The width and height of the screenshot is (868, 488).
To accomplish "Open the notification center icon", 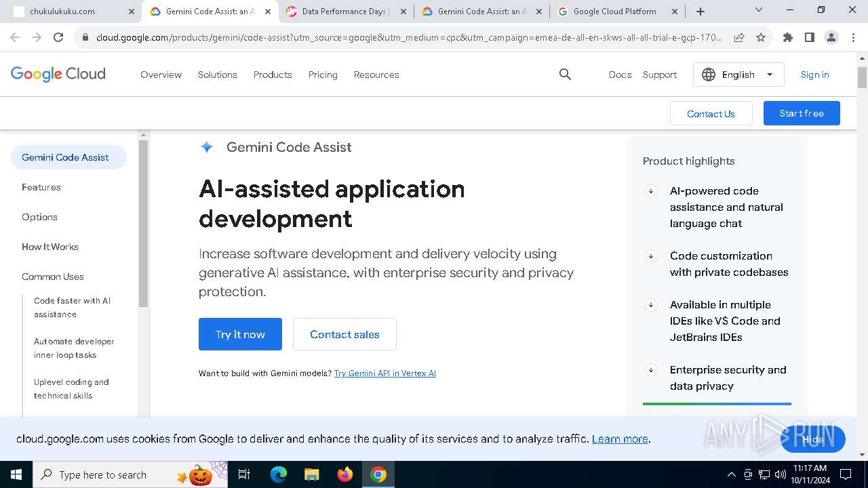I will click(846, 474).
